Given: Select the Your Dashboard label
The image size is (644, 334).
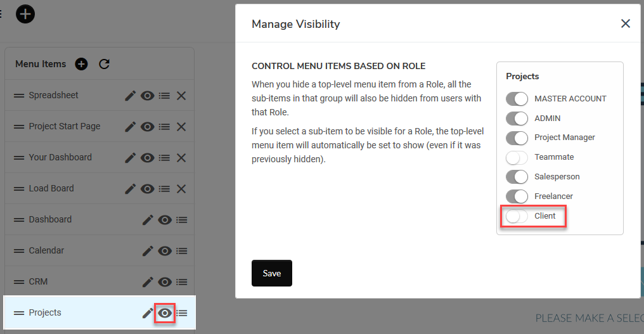Looking at the screenshot, I should [x=60, y=157].
